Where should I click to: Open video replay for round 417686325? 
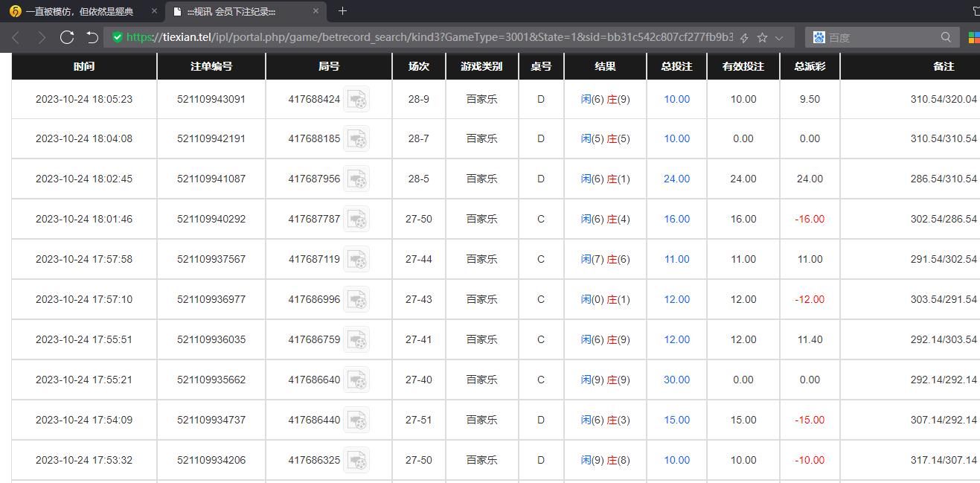(x=356, y=460)
